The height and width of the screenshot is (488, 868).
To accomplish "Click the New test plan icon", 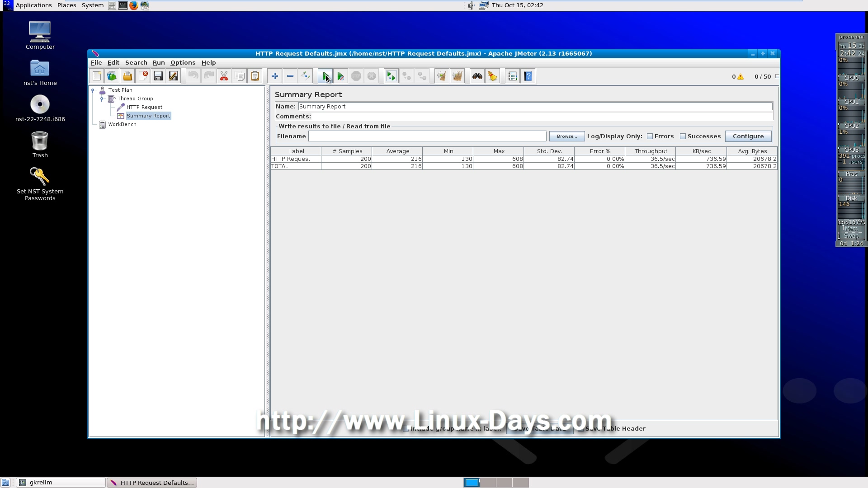I will pyautogui.click(x=97, y=76).
